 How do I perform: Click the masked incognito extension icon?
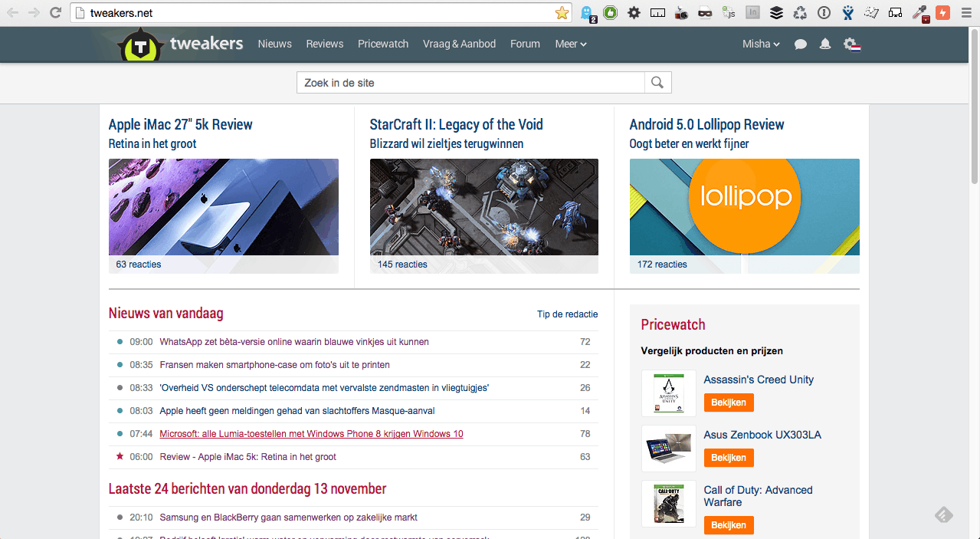(705, 12)
